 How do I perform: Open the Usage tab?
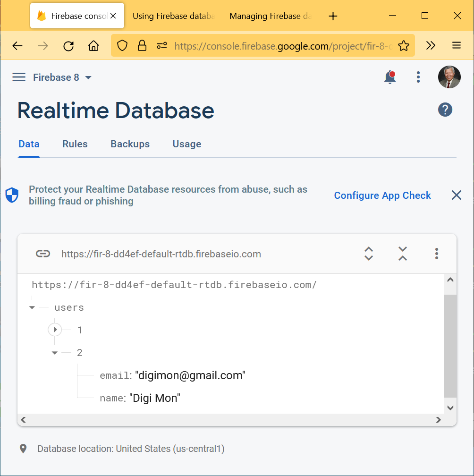tap(187, 144)
